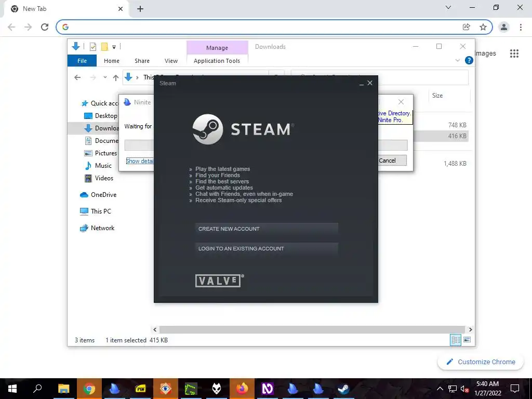Open the Application Tools tab
Viewport: 532px width, 399px height.
click(217, 61)
